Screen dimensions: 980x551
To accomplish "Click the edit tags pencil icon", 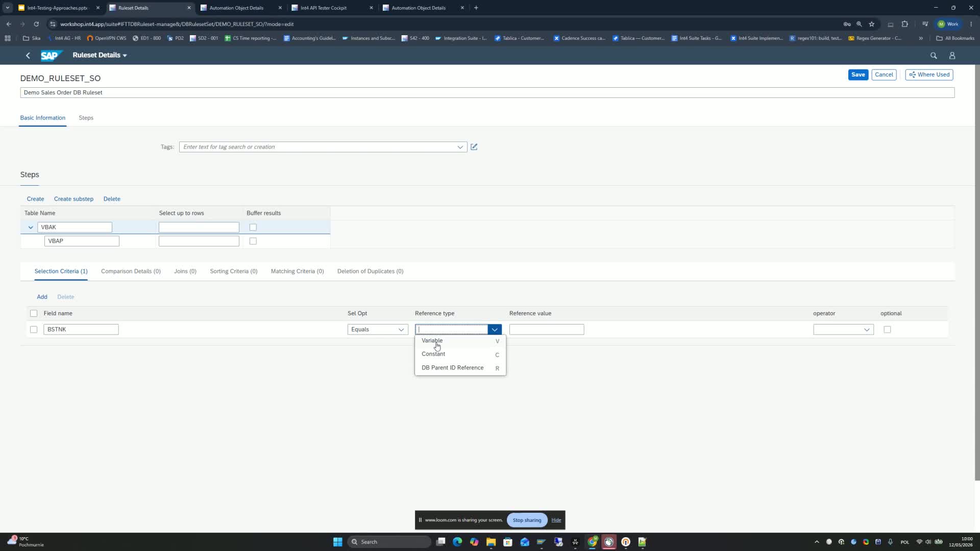I will pos(474,147).
